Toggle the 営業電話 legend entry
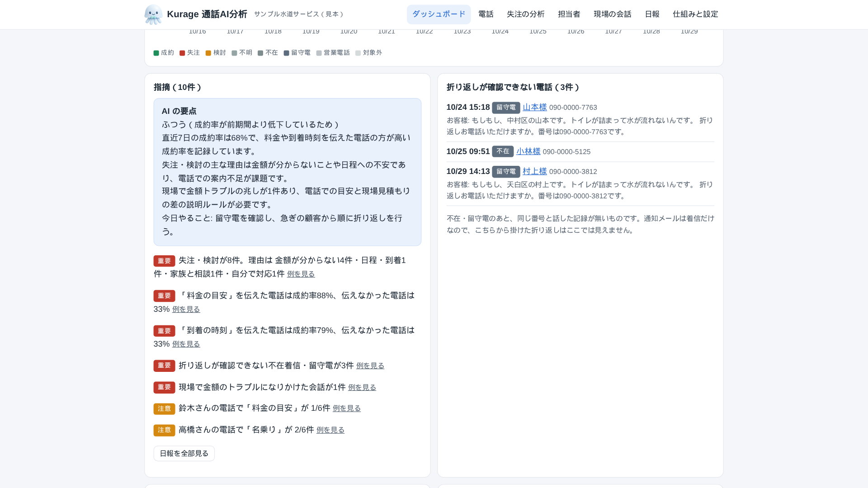The width and height of the screenshot is (868, 488). tap(333, 53)
